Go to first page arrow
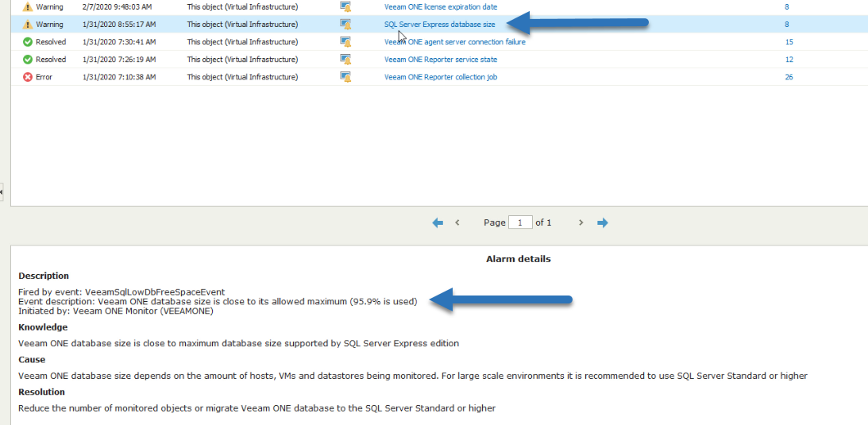Image resolution: width=868 pixels, height=425 pixels. pos(438,222)
